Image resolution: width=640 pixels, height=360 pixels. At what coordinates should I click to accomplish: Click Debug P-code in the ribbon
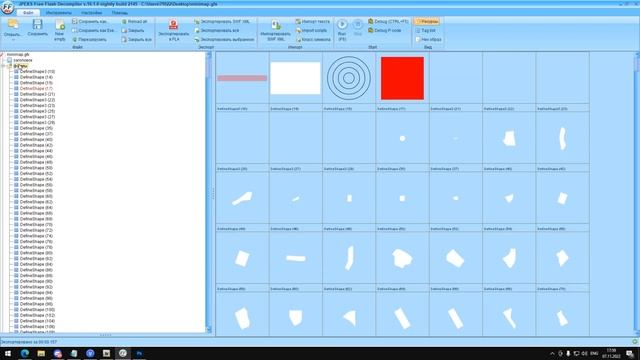pyautogui.click(x=384, y=31)
